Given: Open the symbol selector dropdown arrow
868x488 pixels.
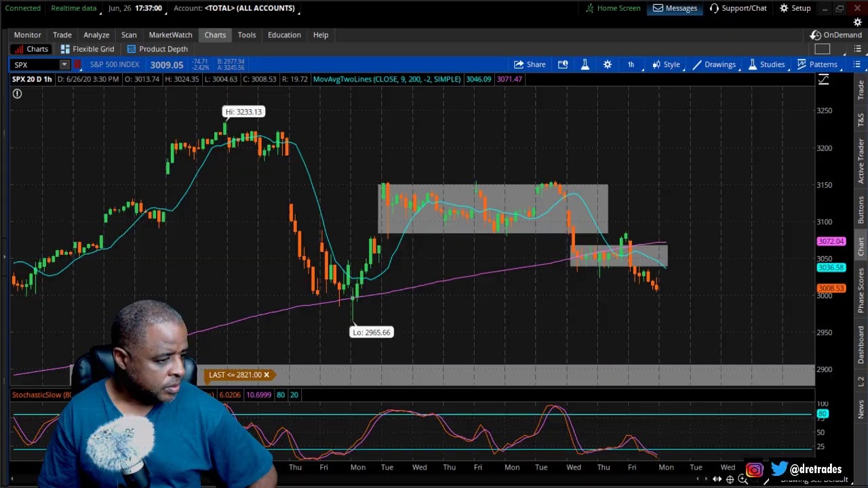Looking at the screenshot, I should [x=64, y=64].
